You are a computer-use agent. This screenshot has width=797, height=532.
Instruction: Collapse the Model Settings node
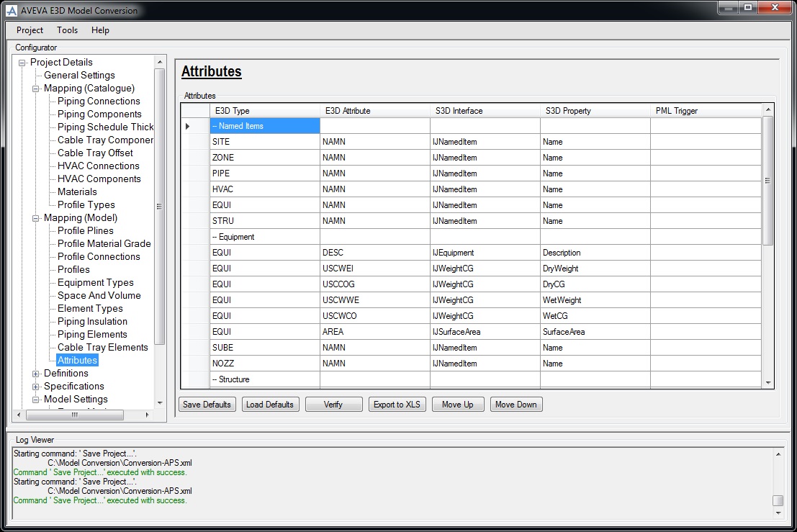tap(35, 400)
